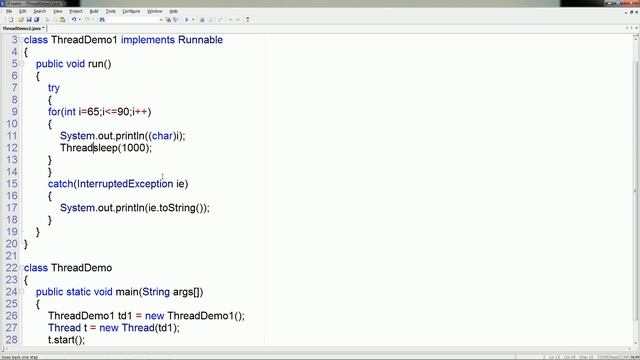This screenshot has width=640, height=360.
Task: Open the Help menu
Action: (173, 11)
